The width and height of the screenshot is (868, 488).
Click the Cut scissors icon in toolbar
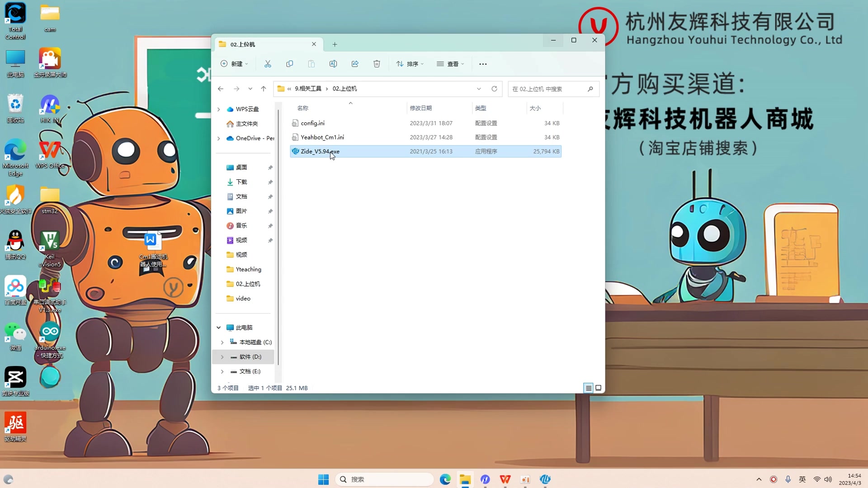(x=268, y=64)
